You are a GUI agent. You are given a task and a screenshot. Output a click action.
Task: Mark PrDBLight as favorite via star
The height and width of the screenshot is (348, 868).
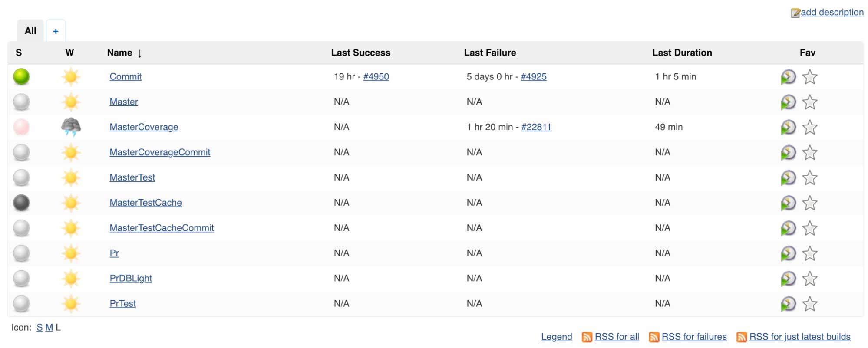point(809,279)
